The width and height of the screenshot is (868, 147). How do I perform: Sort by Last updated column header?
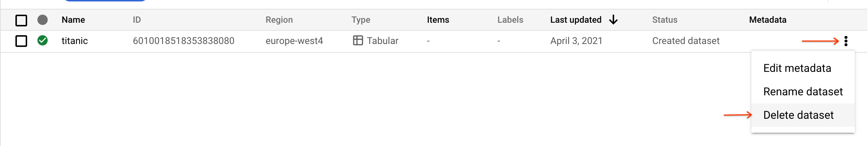(x=576, y=20)
